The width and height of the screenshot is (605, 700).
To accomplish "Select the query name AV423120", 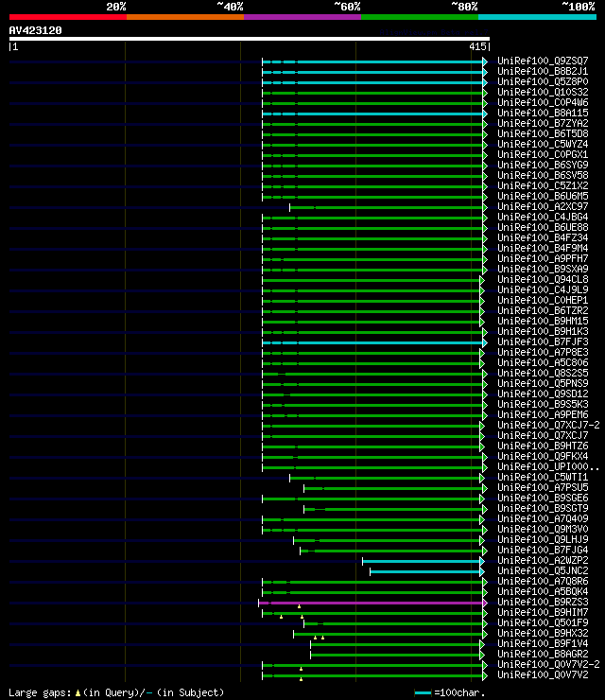I will click(x=35, y=30).
